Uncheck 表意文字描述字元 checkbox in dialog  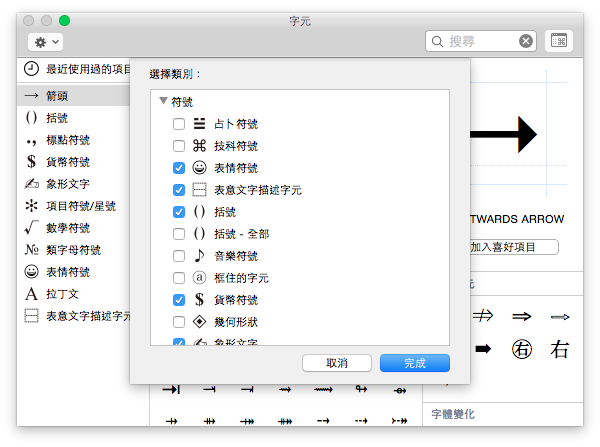point(179,190)
